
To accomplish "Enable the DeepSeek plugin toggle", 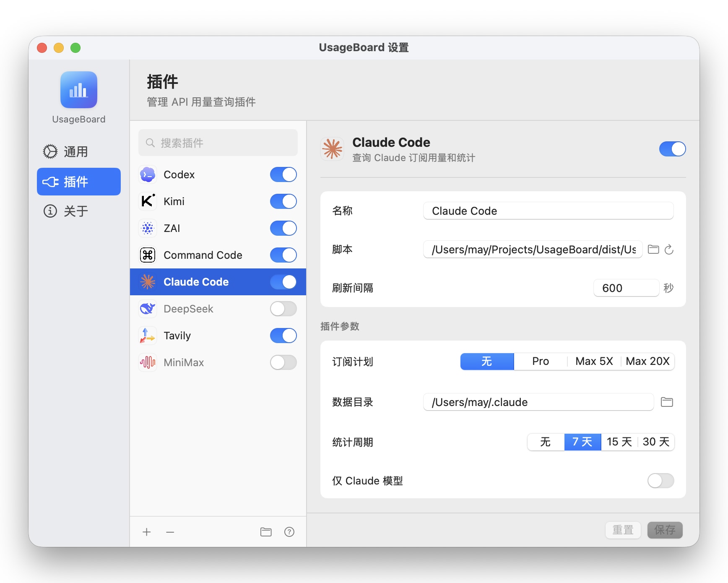I will [x=283, y=309].
